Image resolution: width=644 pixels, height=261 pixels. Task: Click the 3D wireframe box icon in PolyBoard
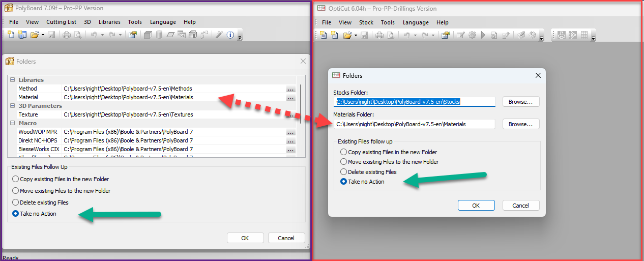click(x=192, y=35)
